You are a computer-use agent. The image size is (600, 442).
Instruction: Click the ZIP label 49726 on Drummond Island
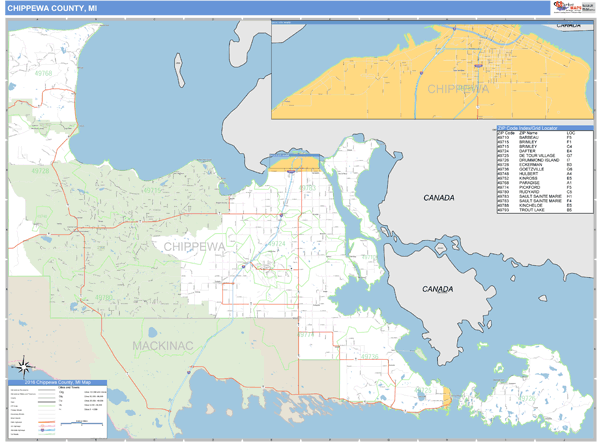coord(527,399)
